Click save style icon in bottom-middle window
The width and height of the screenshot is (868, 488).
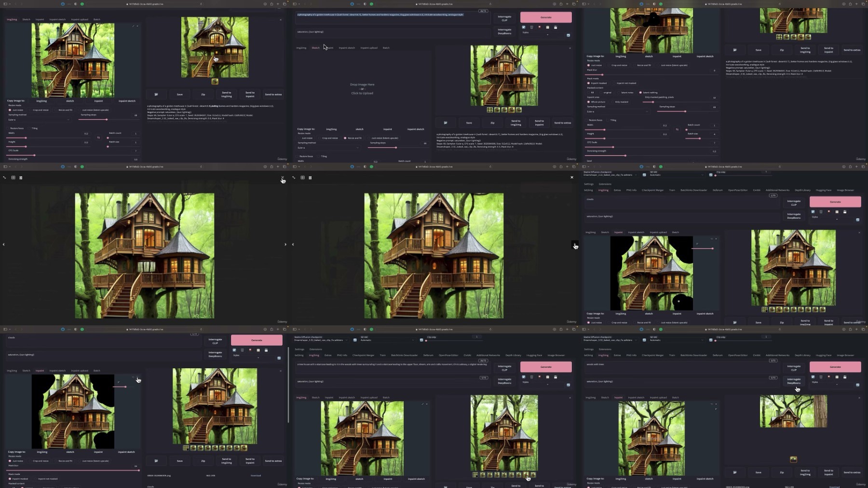[555, 377]
